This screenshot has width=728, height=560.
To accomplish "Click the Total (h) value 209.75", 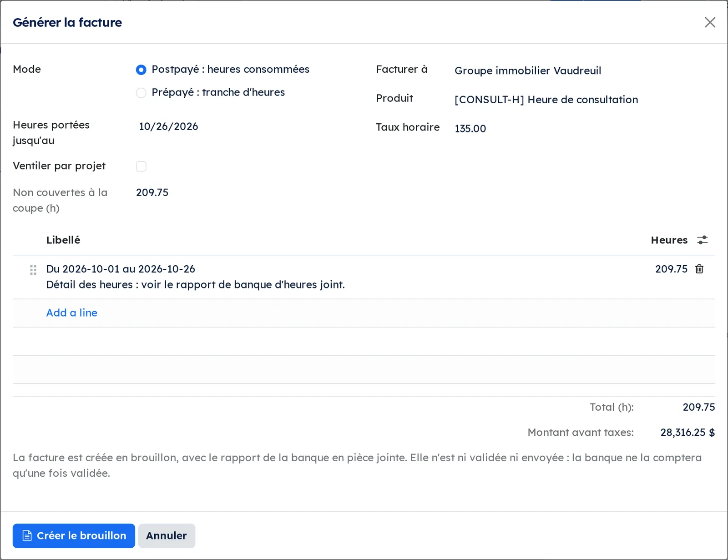I will (699, 407).
